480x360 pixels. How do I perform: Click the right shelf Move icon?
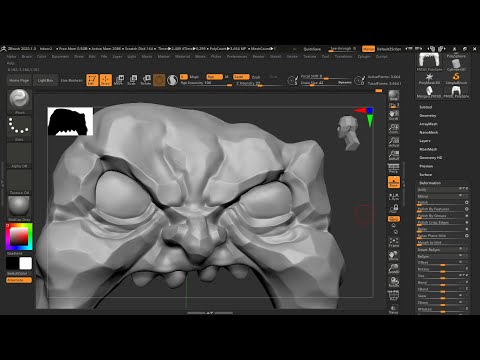pos(394,256)
